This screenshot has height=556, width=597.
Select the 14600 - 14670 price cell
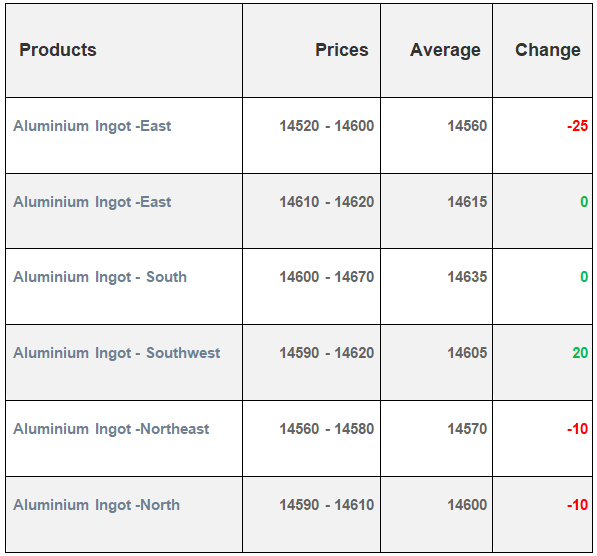327,277
